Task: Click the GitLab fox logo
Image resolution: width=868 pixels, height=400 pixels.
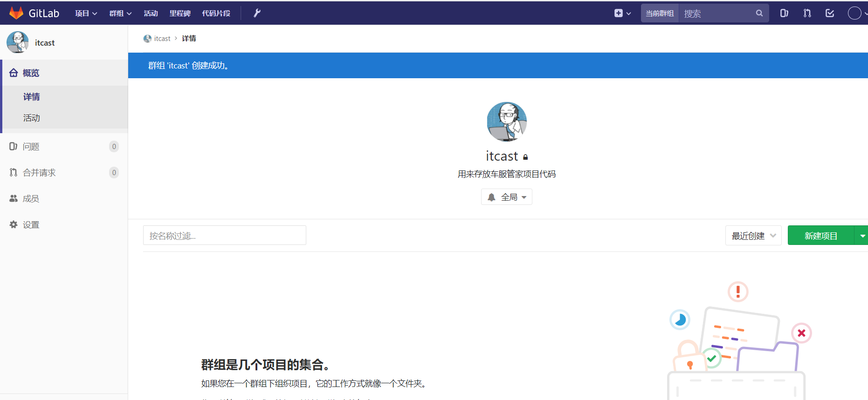Action: coord(16,13)
